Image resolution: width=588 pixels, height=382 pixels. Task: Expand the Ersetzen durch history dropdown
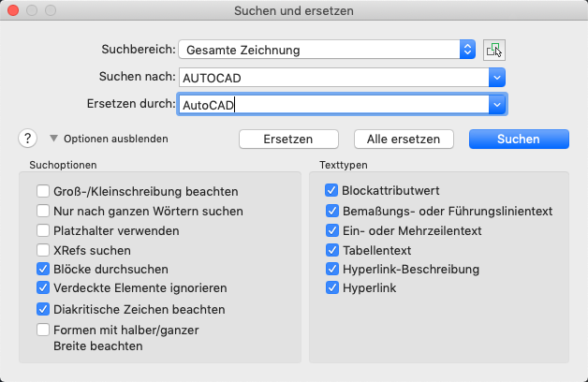tap(496, 104)
